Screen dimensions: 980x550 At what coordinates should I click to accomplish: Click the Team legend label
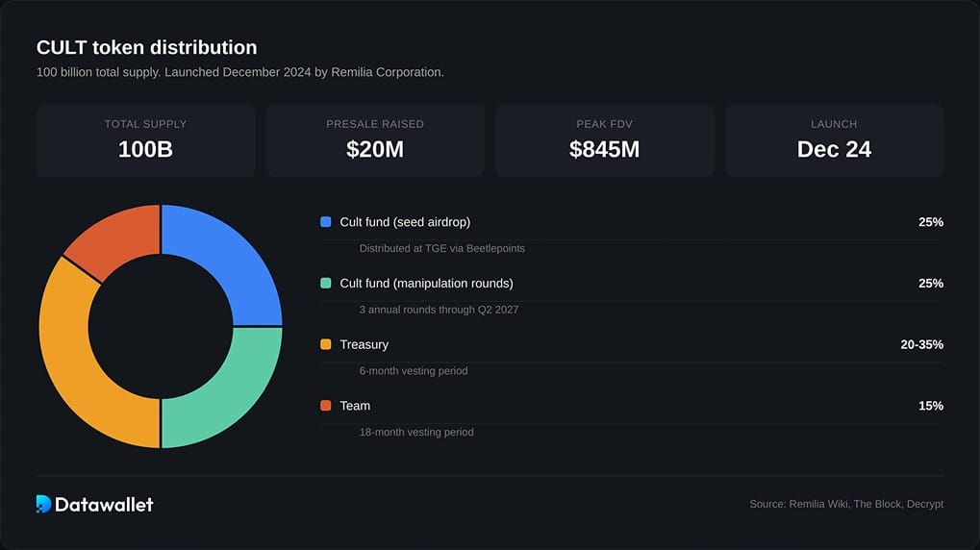tap(355, 406)
